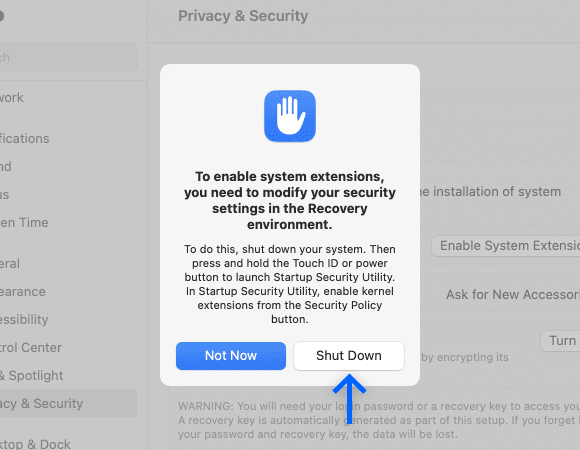Open Sound settings in sidebar
This screenshot has height=450, width=580.
coord(6,166)
